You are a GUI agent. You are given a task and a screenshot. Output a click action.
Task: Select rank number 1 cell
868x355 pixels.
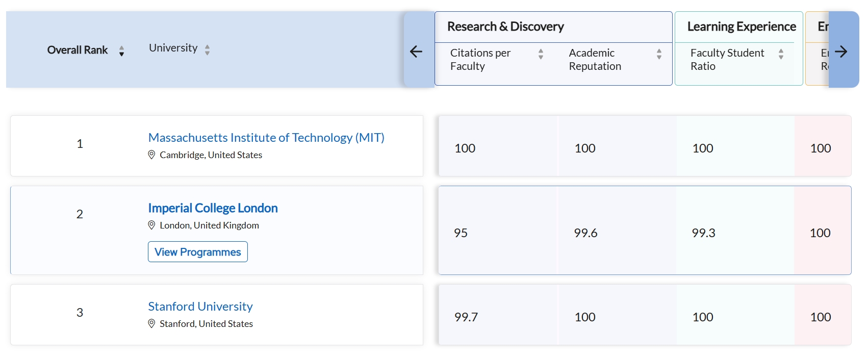[80, 144]
